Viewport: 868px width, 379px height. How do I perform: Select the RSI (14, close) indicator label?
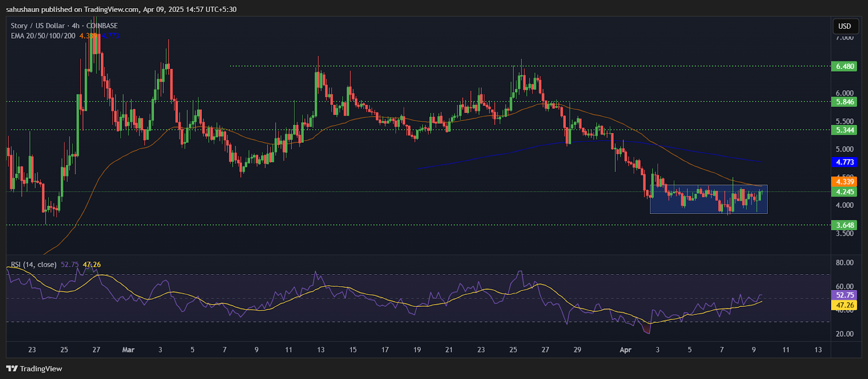coord(34,264)
